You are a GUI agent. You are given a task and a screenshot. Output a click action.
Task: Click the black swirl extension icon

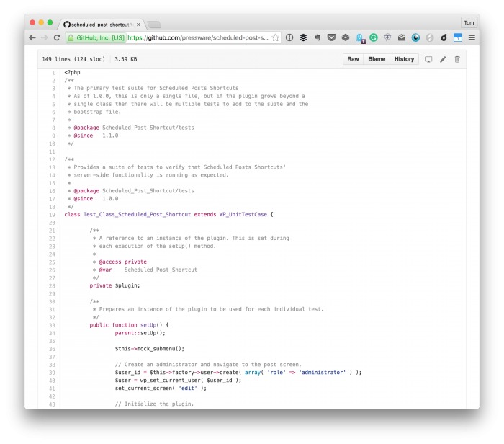pyautogui.click(x=444, y=37)
